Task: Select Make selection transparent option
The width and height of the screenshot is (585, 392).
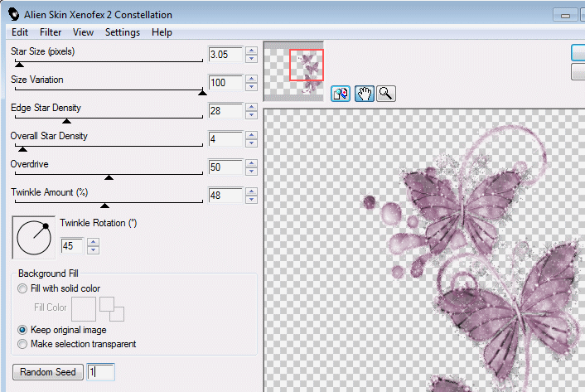Action: click(77, 344)
